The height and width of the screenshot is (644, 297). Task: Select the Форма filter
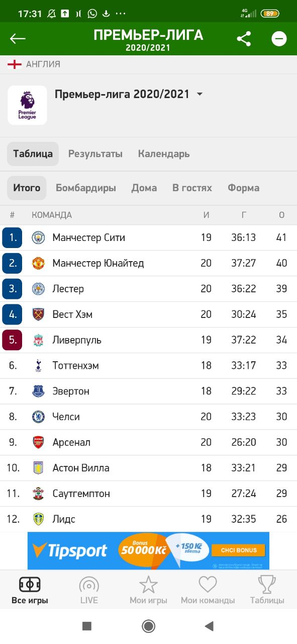tap(243, 188)
